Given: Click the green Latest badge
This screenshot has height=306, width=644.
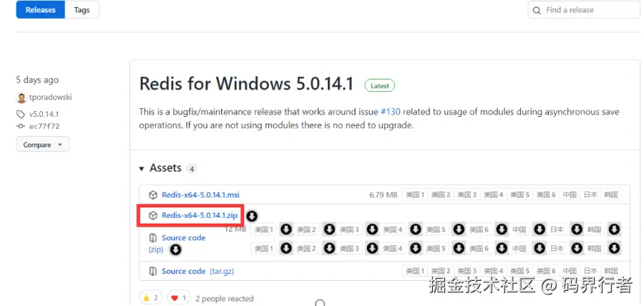Looking at the screenshot, I should [x=379, y=85].
